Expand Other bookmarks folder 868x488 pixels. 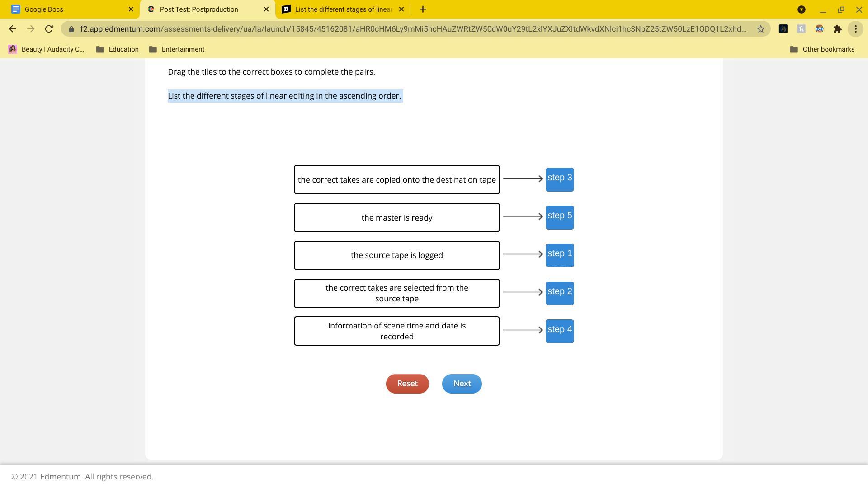click(822, 49)
